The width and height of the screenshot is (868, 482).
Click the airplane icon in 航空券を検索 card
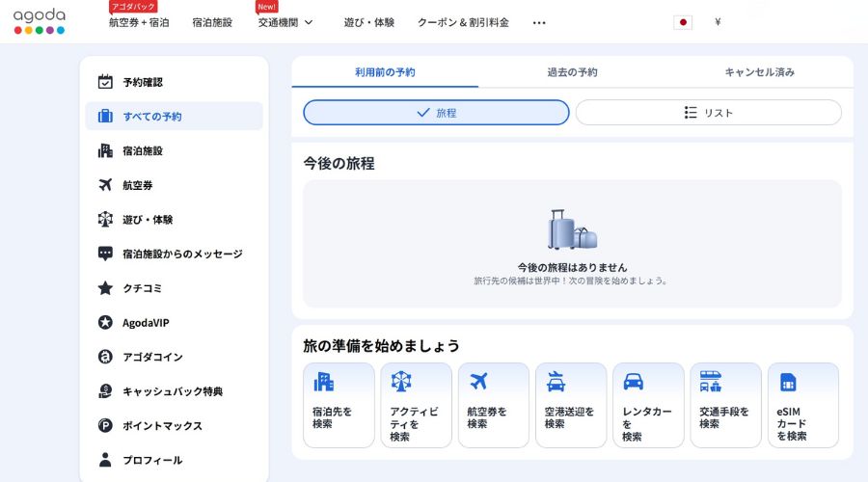point(478,382)
